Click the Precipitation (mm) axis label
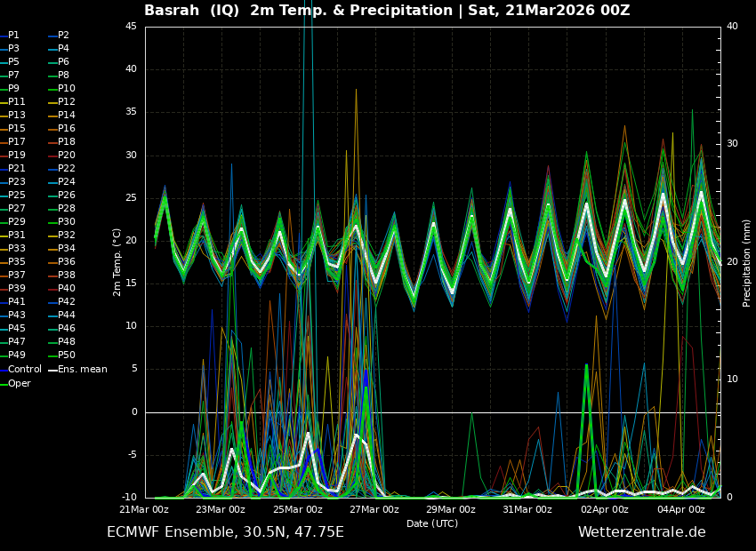This screenshot has width=756, height=551. click(747, 262)
